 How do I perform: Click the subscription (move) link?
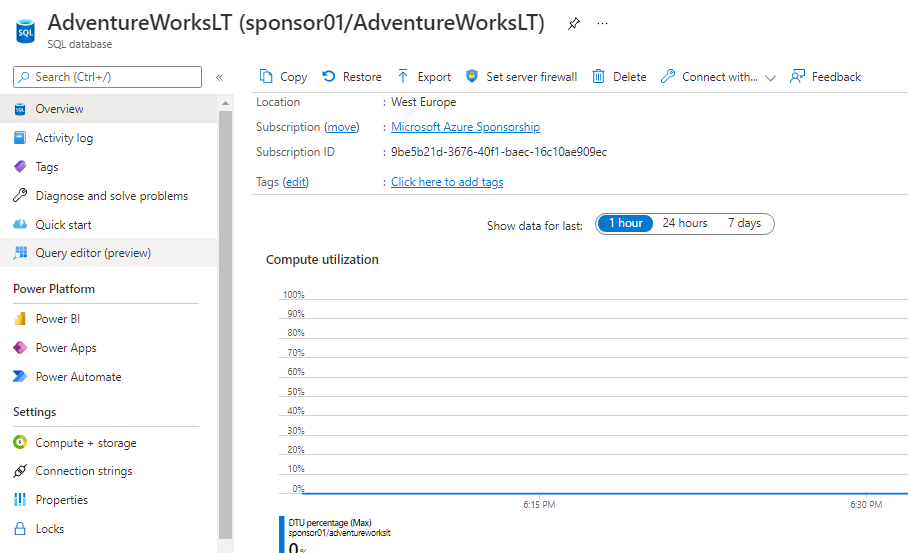point(342,127)
